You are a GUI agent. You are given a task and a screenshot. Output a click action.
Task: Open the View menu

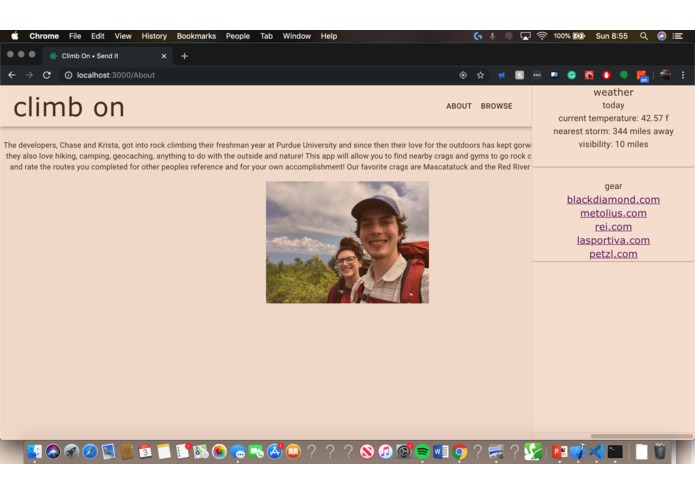[x=123, y=36]
